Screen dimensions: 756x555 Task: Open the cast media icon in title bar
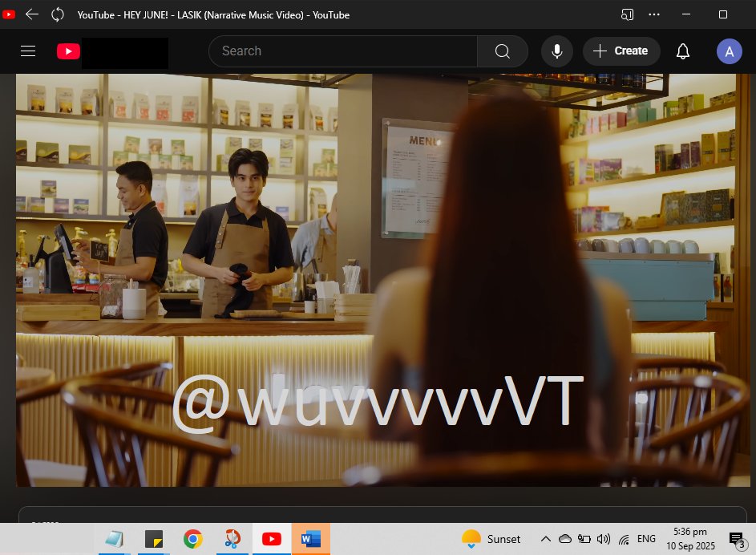(x=627, y=14)
